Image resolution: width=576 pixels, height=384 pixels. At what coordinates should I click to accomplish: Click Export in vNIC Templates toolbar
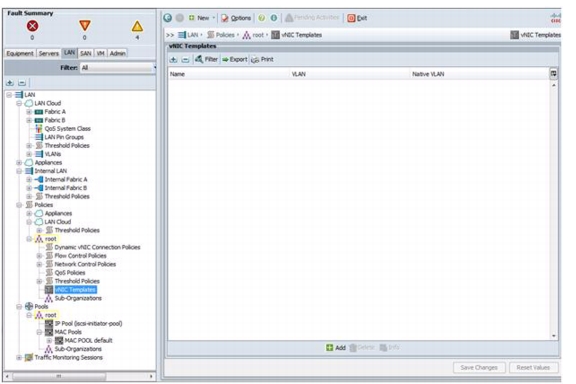pyautogui.click(x=234, y=59)
